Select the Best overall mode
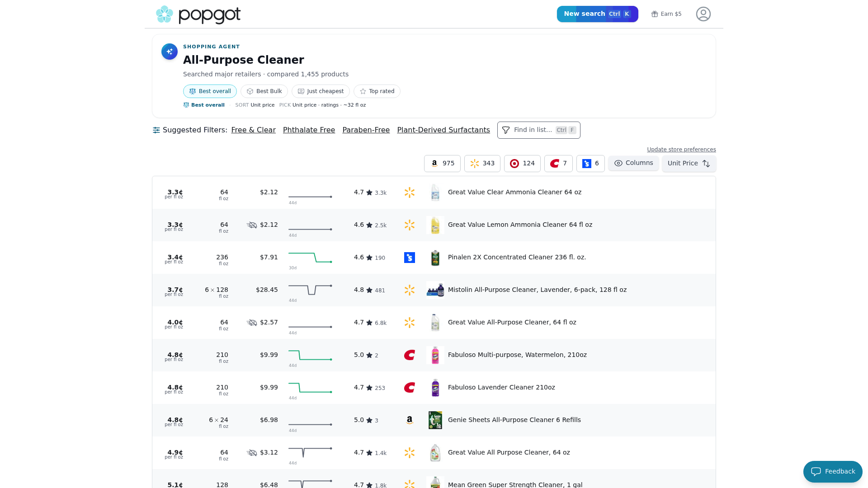The width and height of the screenshot is (868, 488). pos(210,91)
